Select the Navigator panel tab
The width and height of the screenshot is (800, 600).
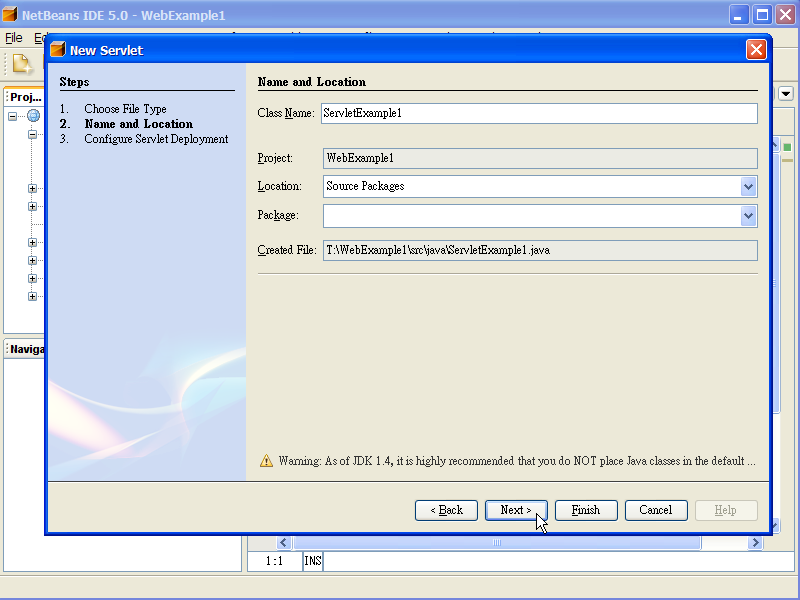(x=27, y=349)
